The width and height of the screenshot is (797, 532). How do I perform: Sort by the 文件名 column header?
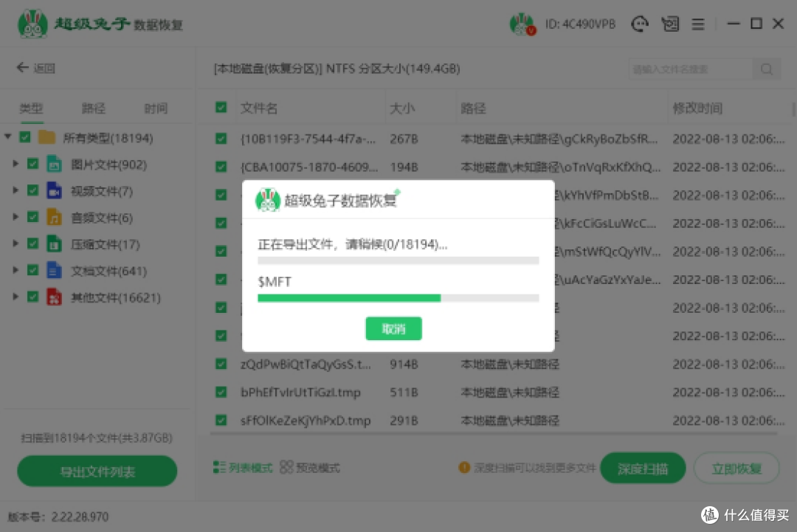259,108
